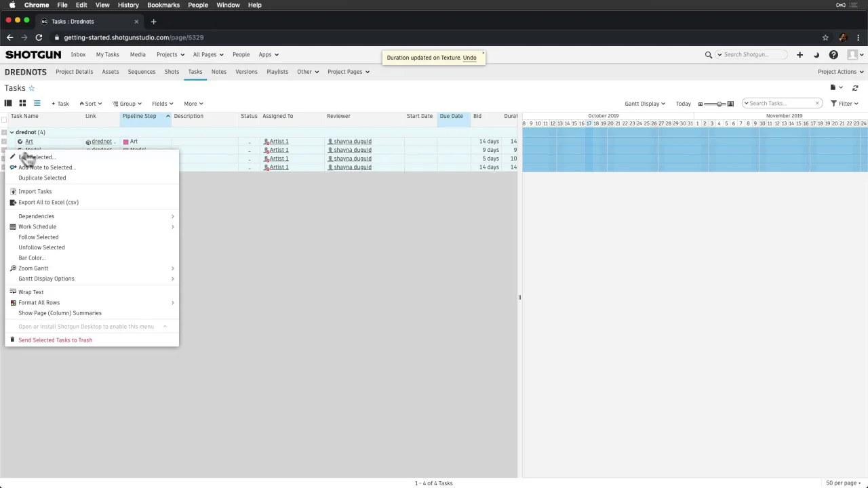
Task: Click the + Task button
Action: [60, 104]
